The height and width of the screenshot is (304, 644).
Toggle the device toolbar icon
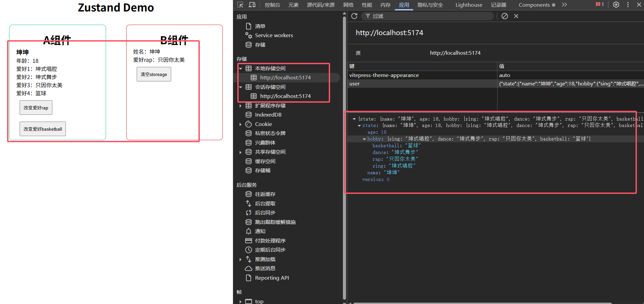252,5
